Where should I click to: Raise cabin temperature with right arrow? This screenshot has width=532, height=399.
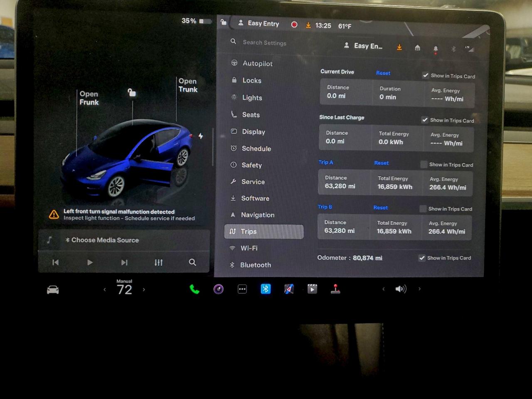point(144,290)
